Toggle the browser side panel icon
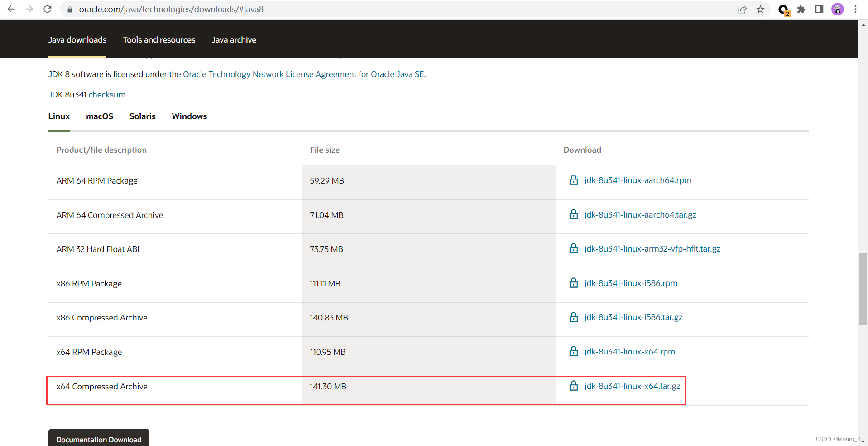868x446 pixels. [819, 9]
